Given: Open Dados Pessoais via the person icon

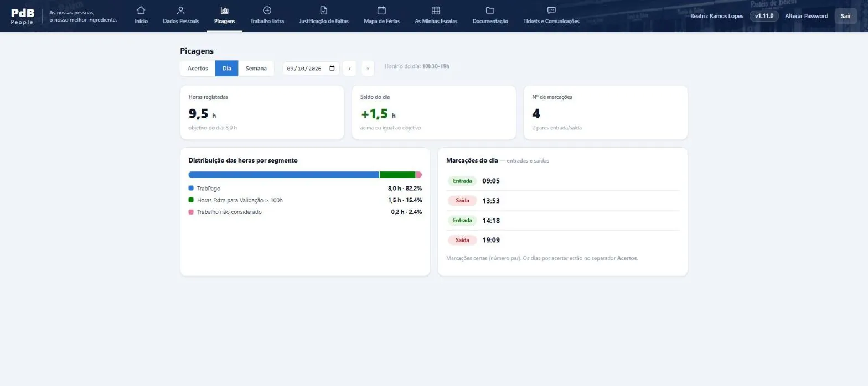Looking at the screenshot, I should (x=180, y=10).
